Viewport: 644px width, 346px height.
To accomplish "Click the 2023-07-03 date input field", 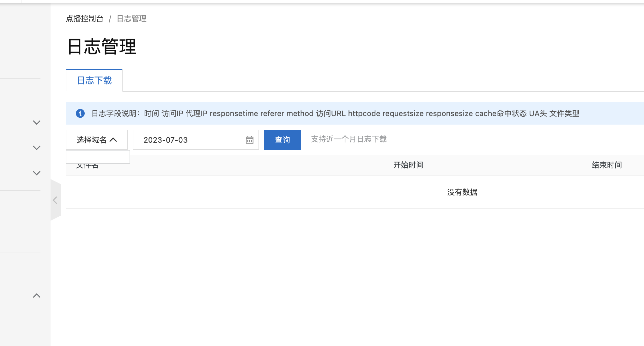I will coord(196,140).
